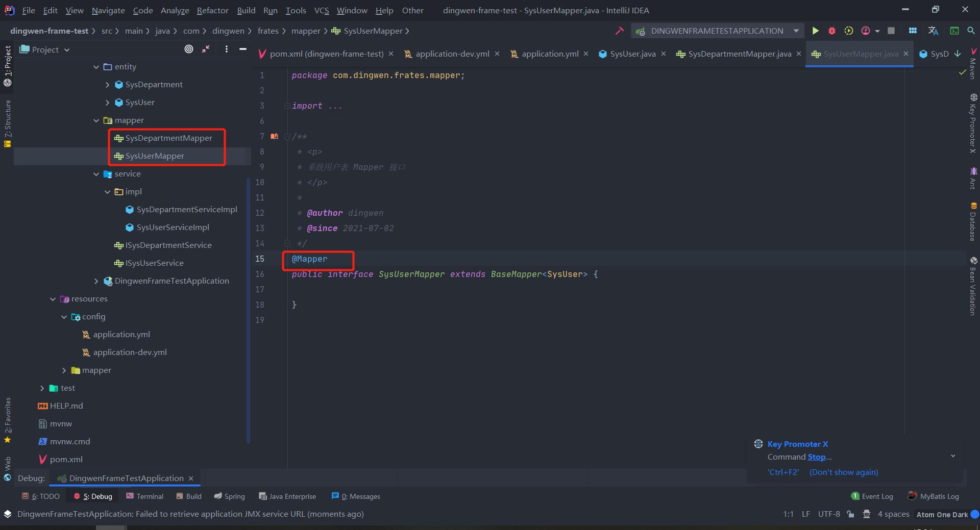Expand the SysUser class node

(x=107, y=103)
